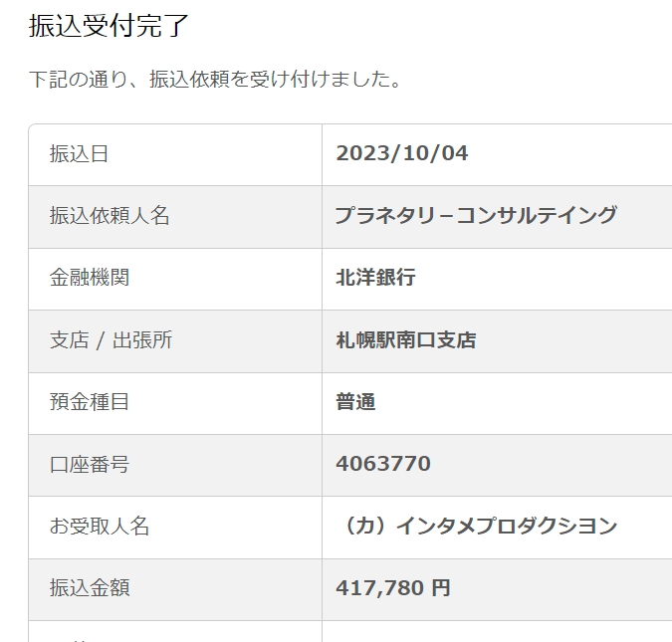Select recipient name インタメプロダクシヨン
Screen dimensions: 672x642
(506, 526)
